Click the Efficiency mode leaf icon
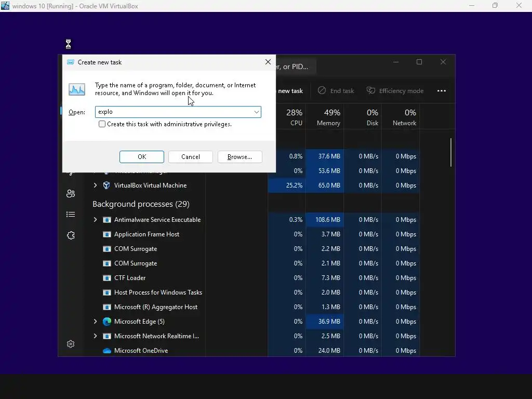532x399 pixels. click(x=371, y=90)
